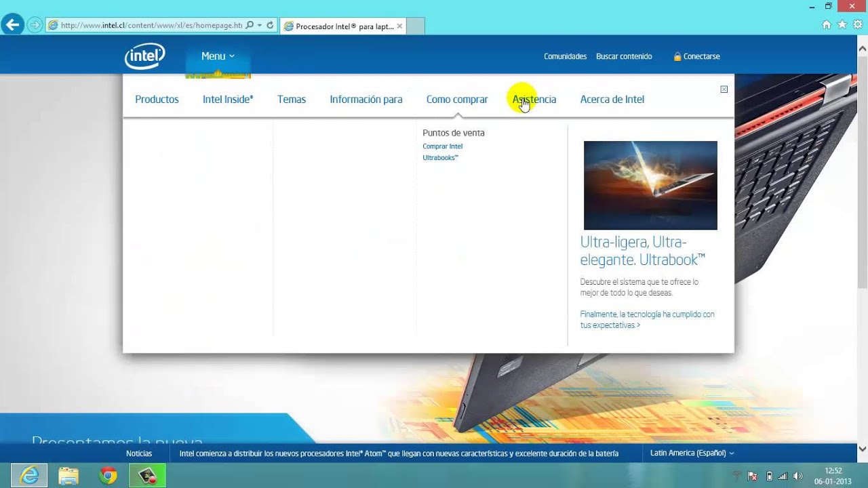Click the search magnifier in address bar
The image size is (868, 488).
click(250, 26)
